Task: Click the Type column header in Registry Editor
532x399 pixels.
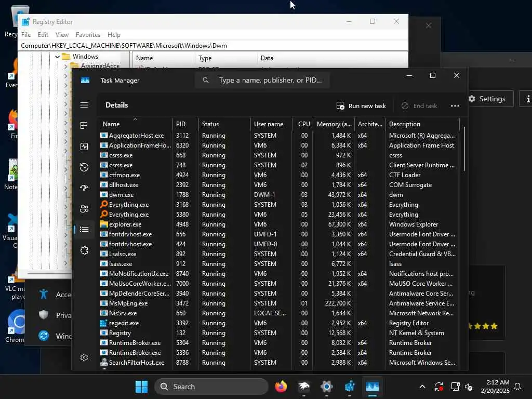Action: 226,58
